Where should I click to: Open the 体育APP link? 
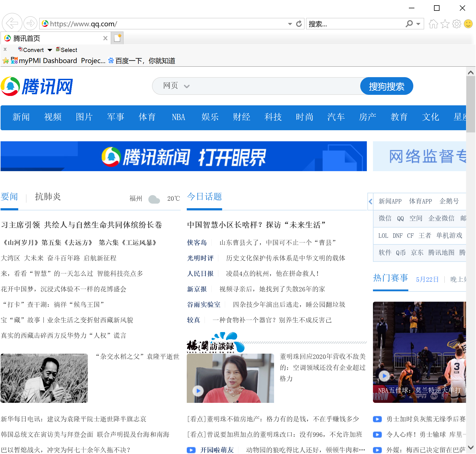pos(420,201)
